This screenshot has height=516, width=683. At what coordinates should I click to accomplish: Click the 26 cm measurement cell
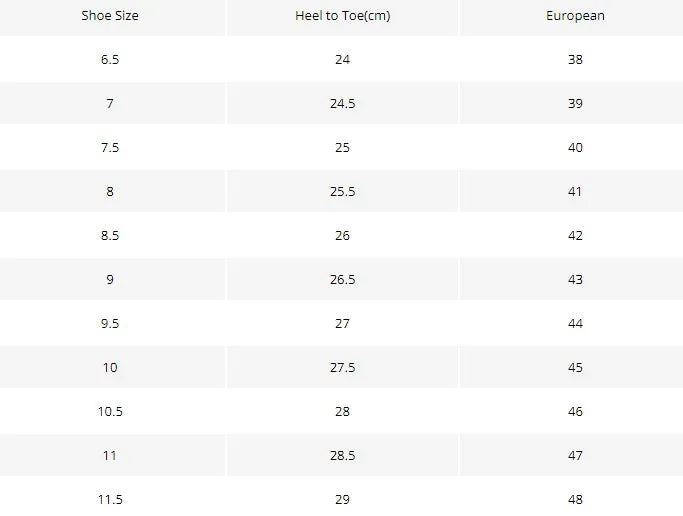342,235
